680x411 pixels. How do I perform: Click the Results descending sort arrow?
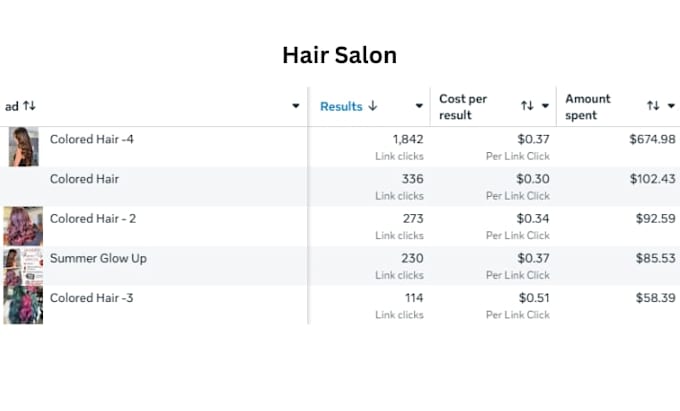373,106
